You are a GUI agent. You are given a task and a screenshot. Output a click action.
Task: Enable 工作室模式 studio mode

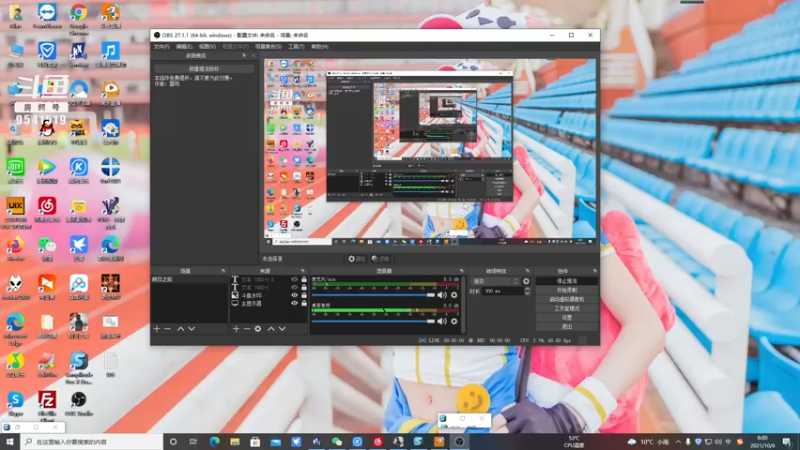(566, 309)
